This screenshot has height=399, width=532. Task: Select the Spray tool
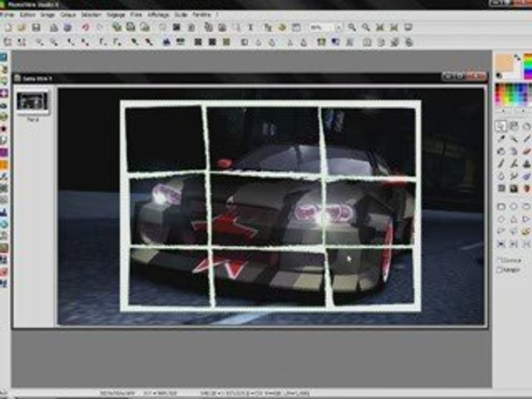tap(514, 151)
